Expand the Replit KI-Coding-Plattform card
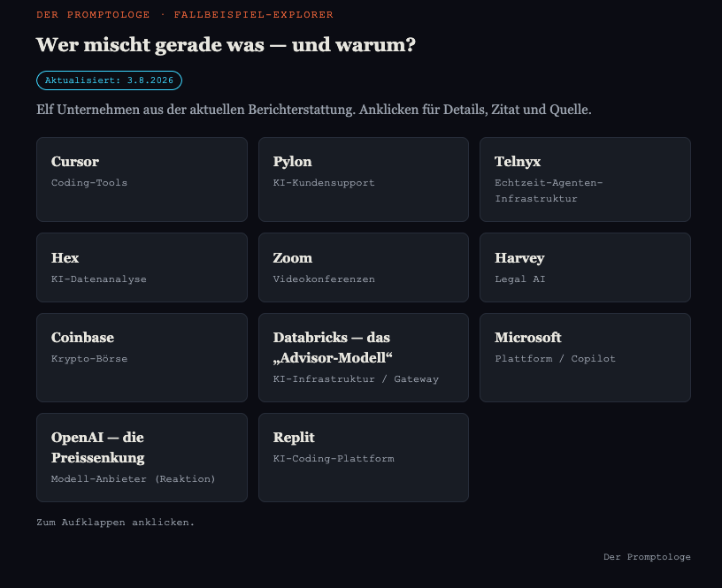 [364, 457]
